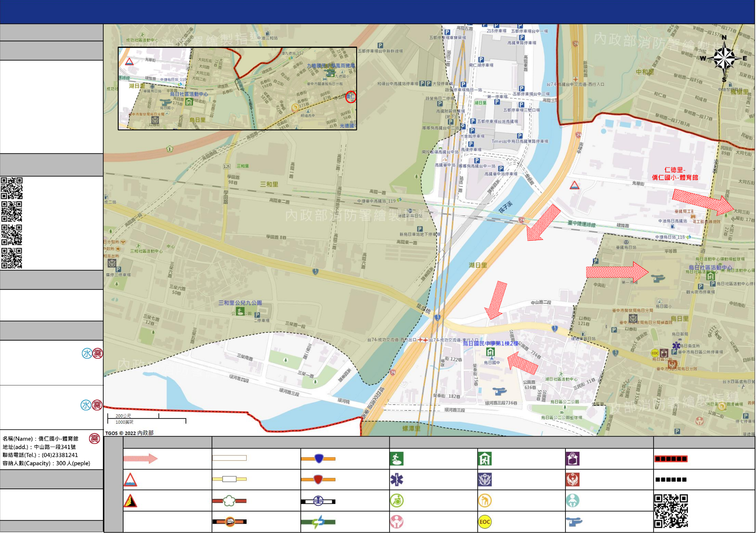The image size is (756, 534).
Task: Select the red fire department emblem in legend
Action: click(x=573, y=480)
